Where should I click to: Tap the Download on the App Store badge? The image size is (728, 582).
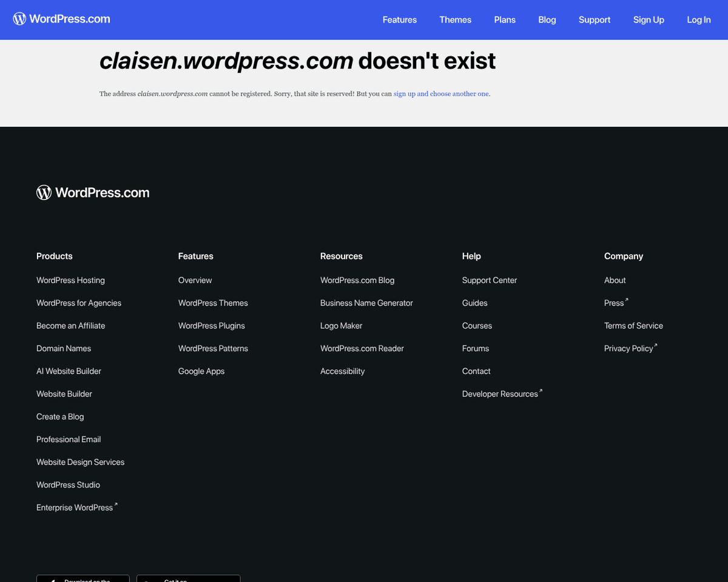coord(83,578)
